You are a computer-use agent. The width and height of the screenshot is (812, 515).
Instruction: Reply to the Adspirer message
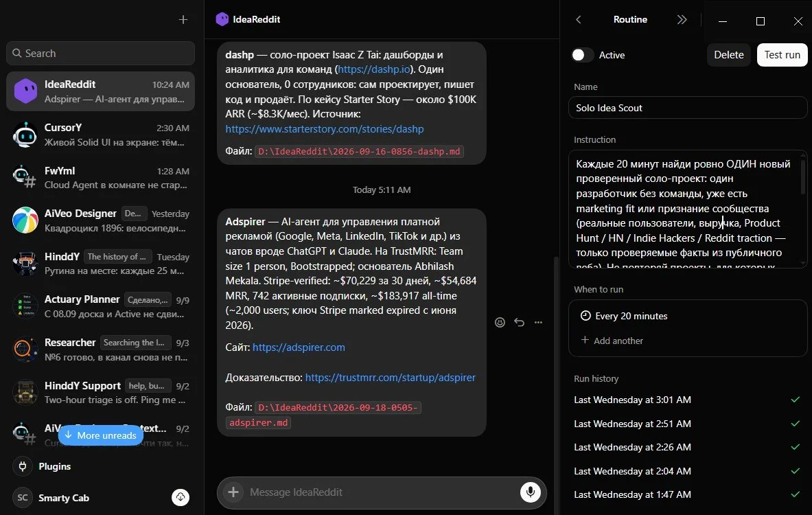(520, 322)
